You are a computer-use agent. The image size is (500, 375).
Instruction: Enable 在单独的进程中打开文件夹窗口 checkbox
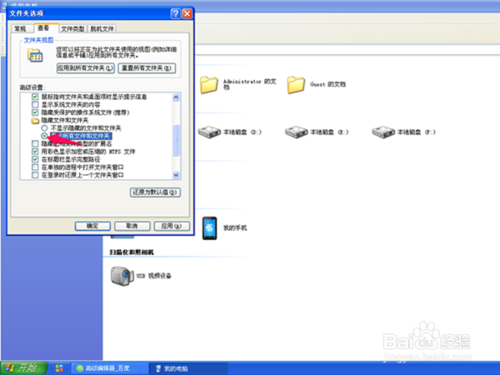pos(35,167)
